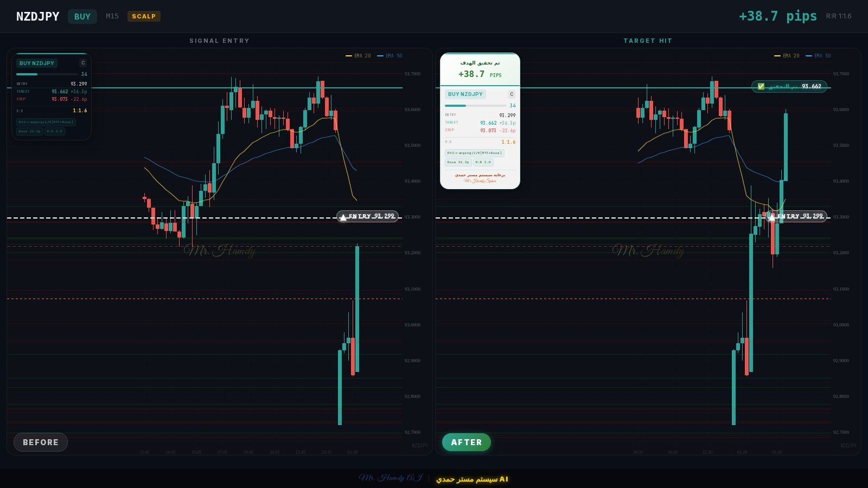868x488 pixels.
Task: Select the M15 timeframe label
Action: click(x=112, y=16)
